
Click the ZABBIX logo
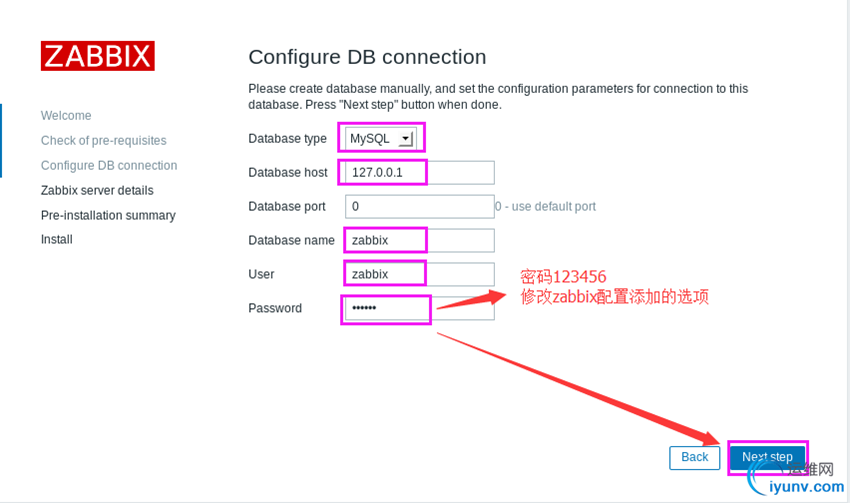point(97,56)
